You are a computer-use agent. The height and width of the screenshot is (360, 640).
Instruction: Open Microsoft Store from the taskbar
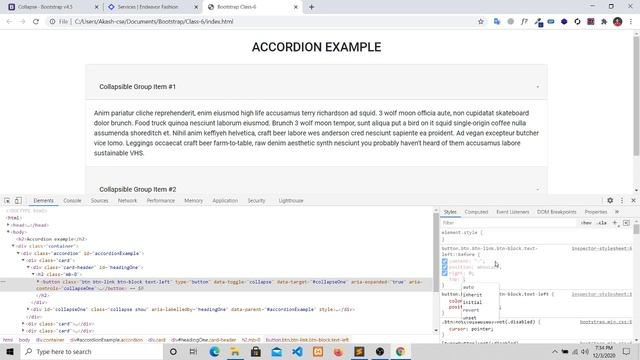pos(256,351)
